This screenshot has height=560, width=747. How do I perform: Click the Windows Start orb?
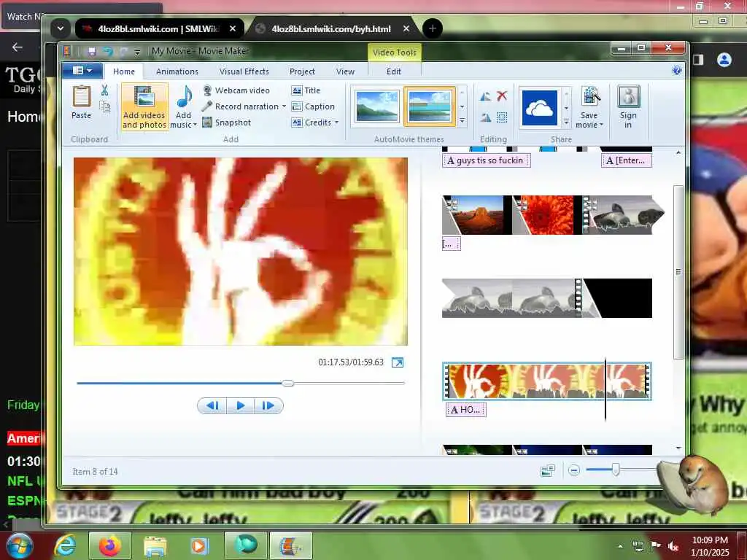(18, 545)
